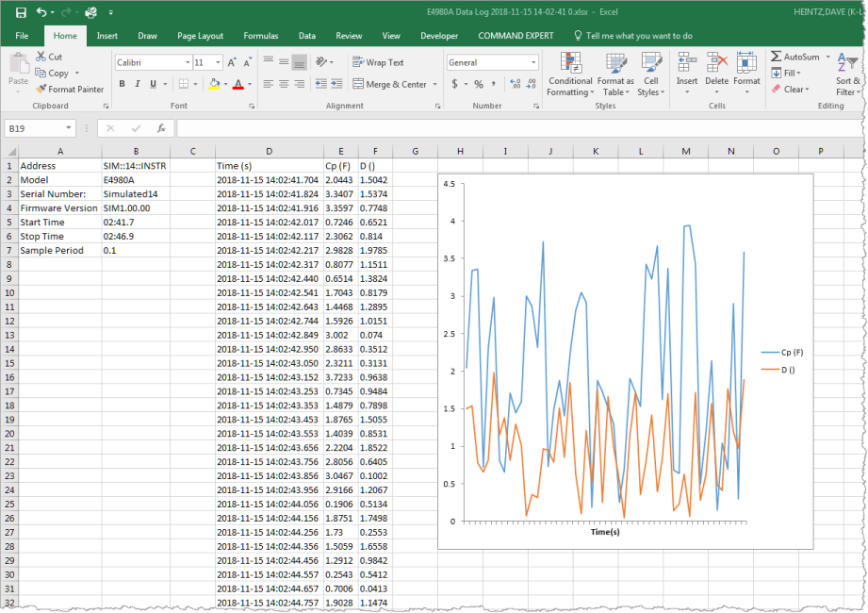
Task: Apply the fill color bucket icon
Action: point(214,84)
